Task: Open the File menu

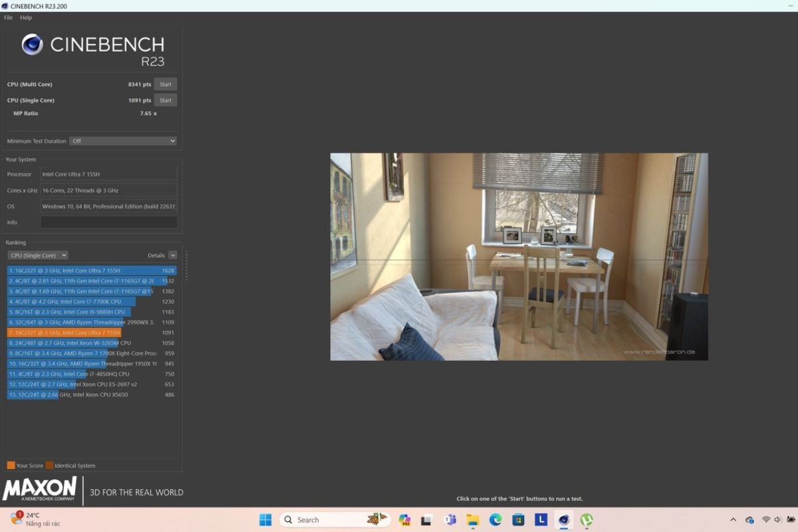Action: pos(7,17)
